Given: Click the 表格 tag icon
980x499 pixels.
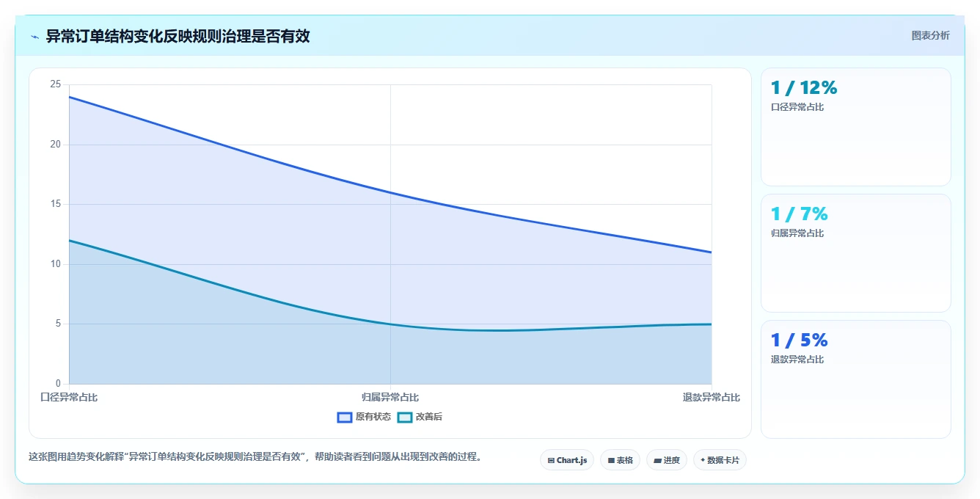Looking at the screenshot, I should coord(611,461).
